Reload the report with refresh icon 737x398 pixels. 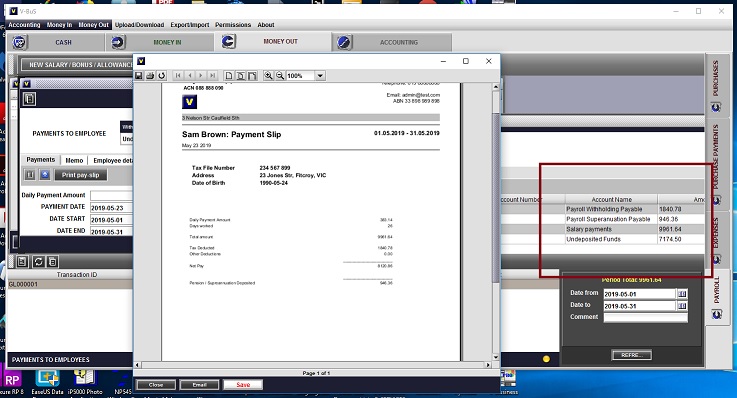point(162,76)
